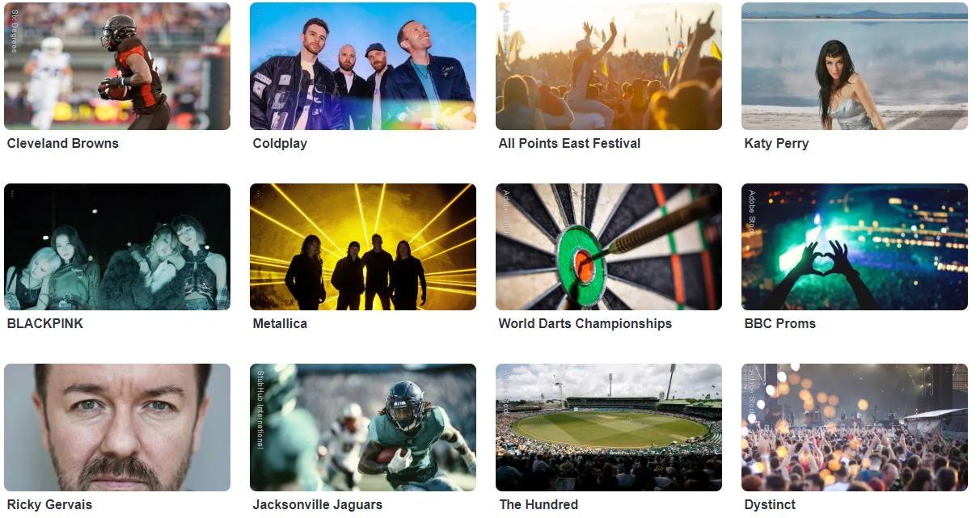Click the Jacksonville Jaguars player image
980x518 pixels.
[x=363, y=427]
